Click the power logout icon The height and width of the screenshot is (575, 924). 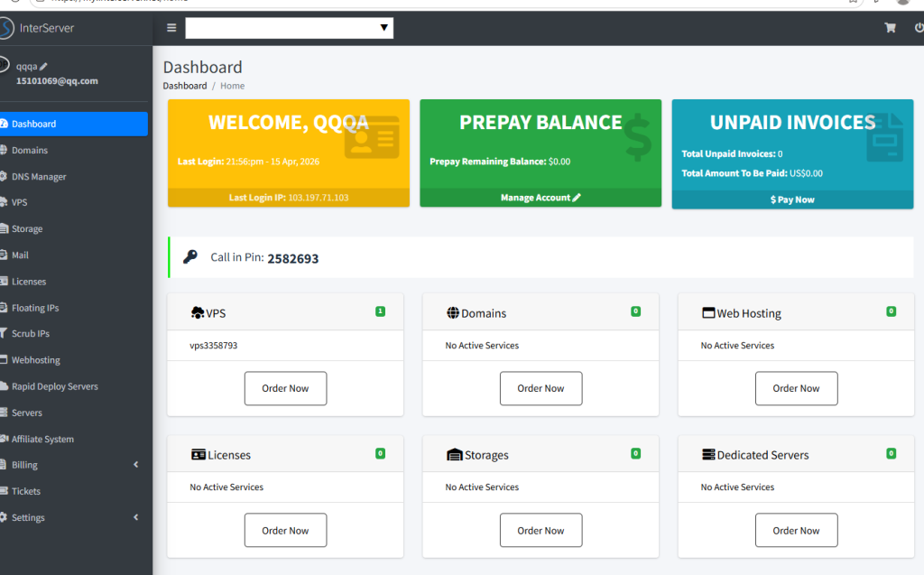point(919,28)
